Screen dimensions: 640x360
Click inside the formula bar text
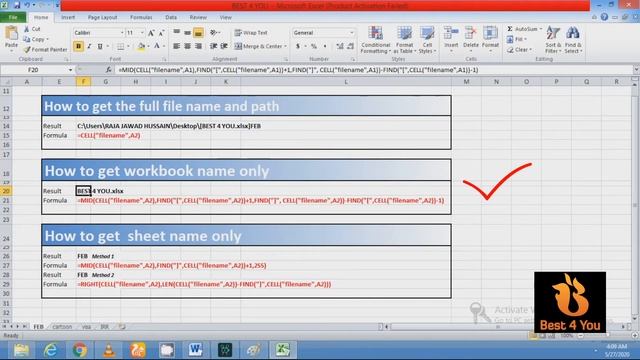pyautogui.click(x=298, y=70)
